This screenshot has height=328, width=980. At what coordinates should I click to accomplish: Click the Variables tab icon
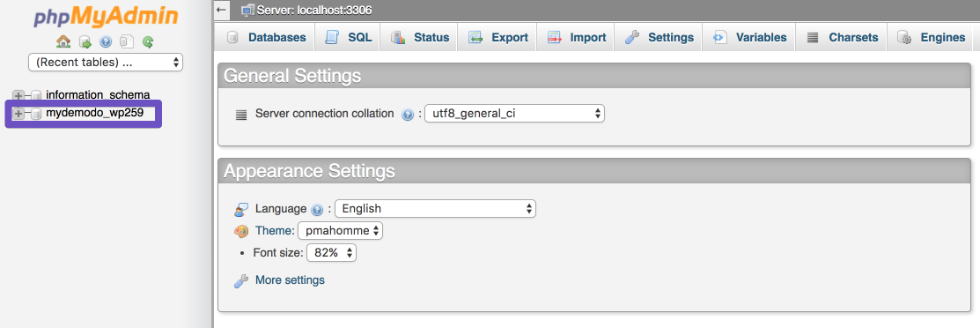click(720, 38)
